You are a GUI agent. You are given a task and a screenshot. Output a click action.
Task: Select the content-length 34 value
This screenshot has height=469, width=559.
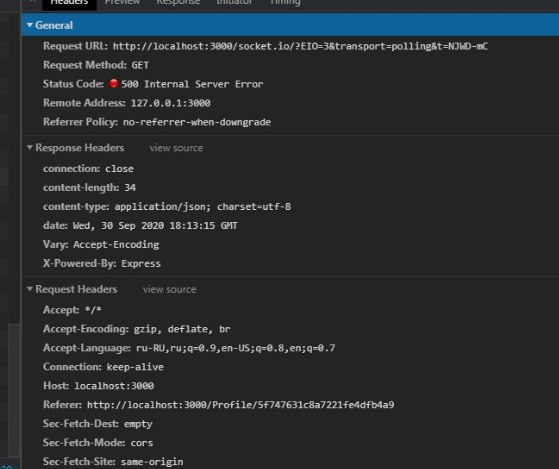point(130,187)
